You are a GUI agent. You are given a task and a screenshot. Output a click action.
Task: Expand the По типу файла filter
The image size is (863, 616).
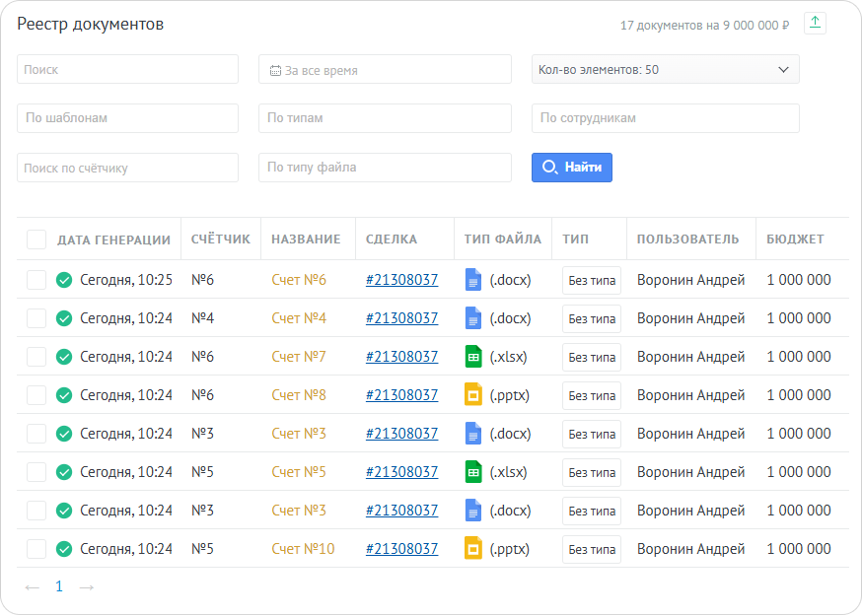point(385,168)
